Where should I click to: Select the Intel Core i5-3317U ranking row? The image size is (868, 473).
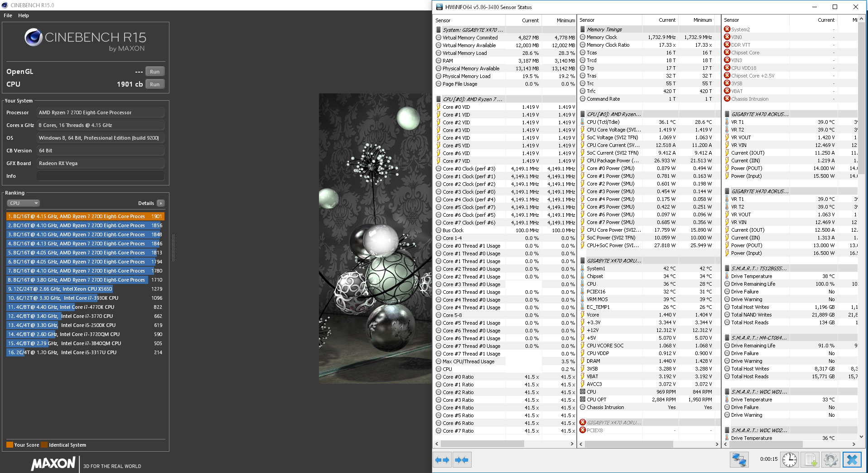point(85,352)
